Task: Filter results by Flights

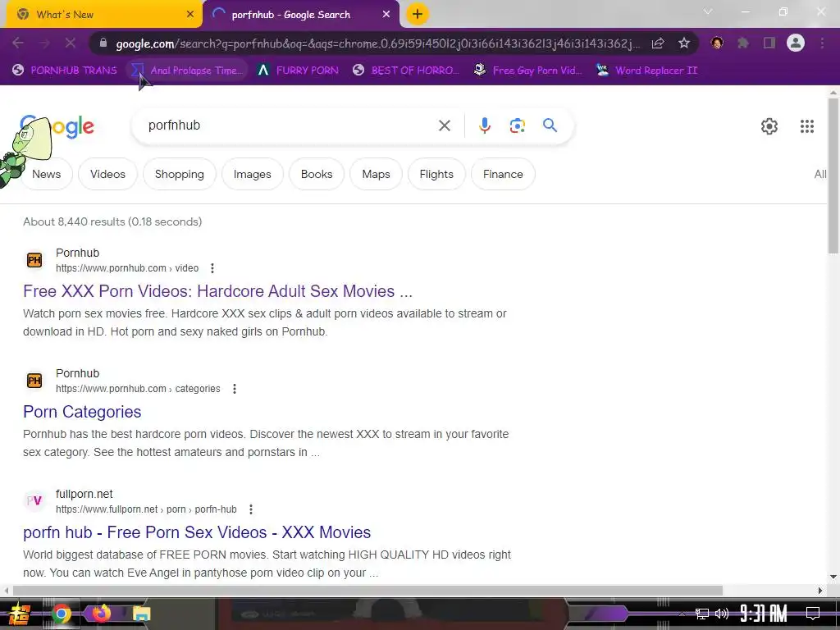Action: (436, 174)
